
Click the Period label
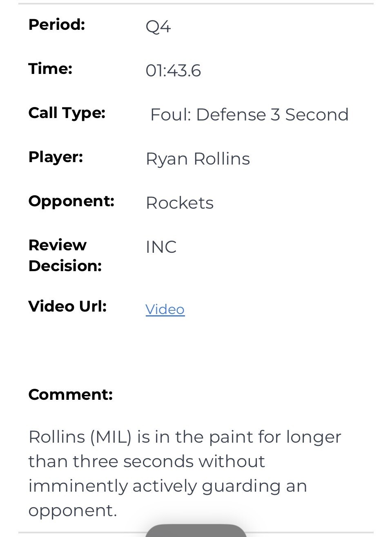click(x=57, y=25)
